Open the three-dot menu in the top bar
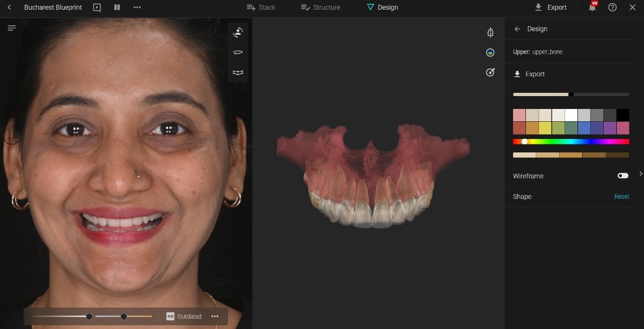The width and height of the screenshot is (644, 329). tap(137, 8)
